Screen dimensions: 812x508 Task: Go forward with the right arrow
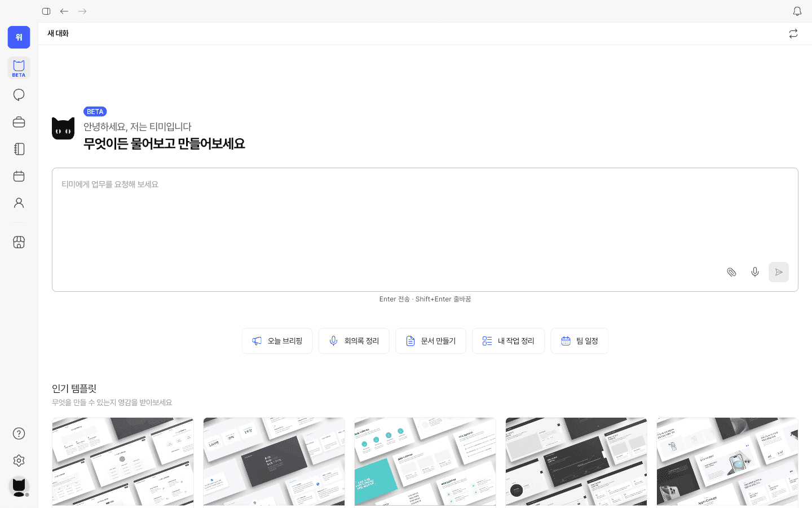[x=82, y=11]
